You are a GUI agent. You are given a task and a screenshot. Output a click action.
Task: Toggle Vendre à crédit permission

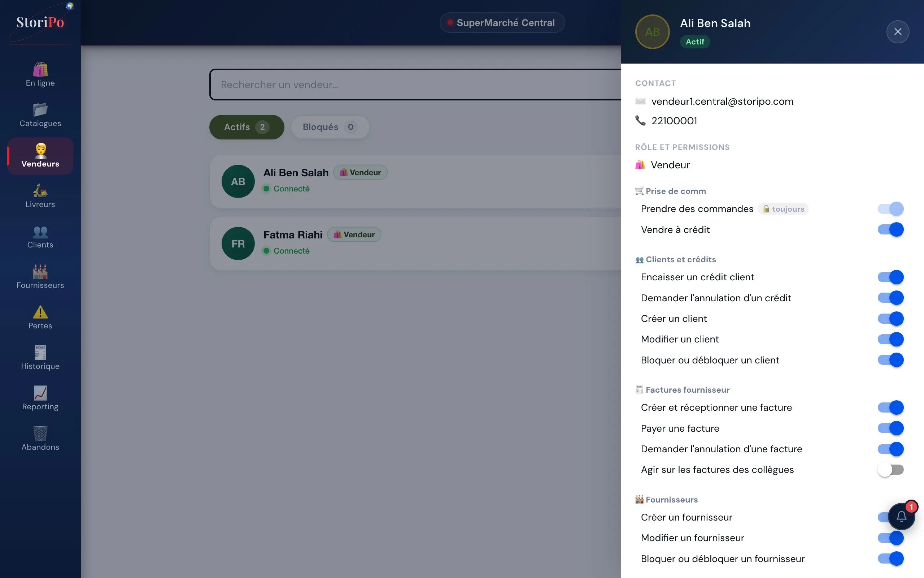(x=890, y=230)
